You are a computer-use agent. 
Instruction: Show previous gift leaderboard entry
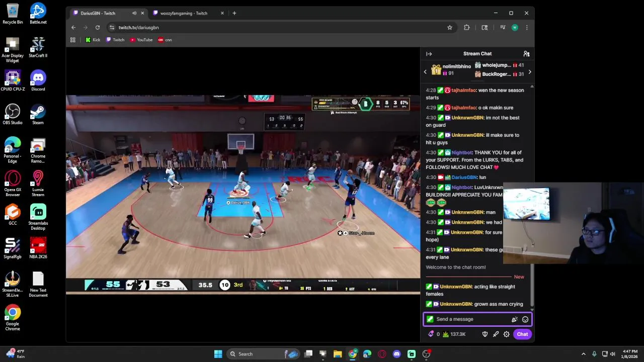coord(425,72)
